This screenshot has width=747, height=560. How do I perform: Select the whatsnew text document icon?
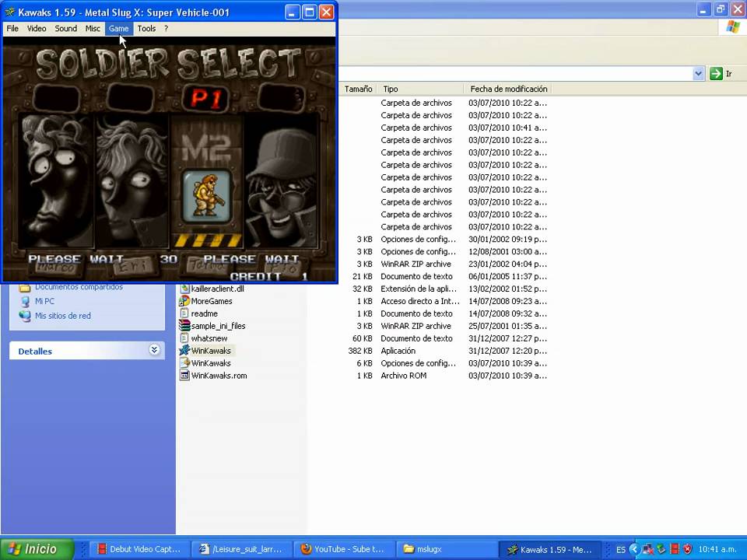(184, 338)
